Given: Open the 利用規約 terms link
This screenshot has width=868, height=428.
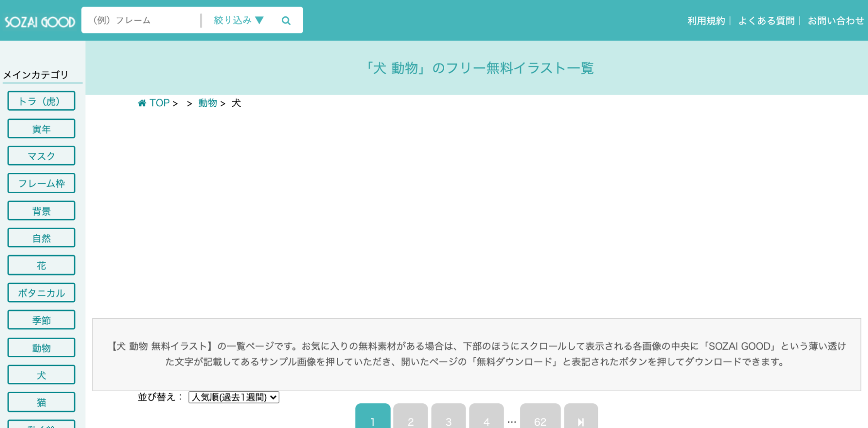Looking at the screenshot, I should (706, 21).
